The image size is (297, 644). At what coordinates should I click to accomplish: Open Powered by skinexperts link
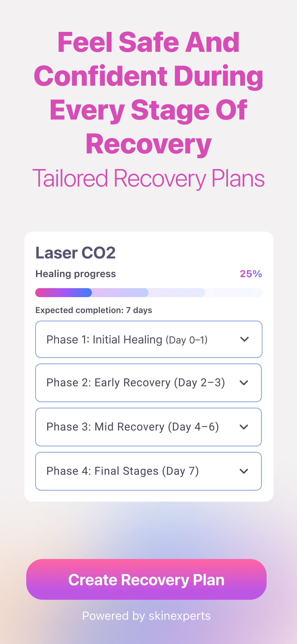pos(146,616)
